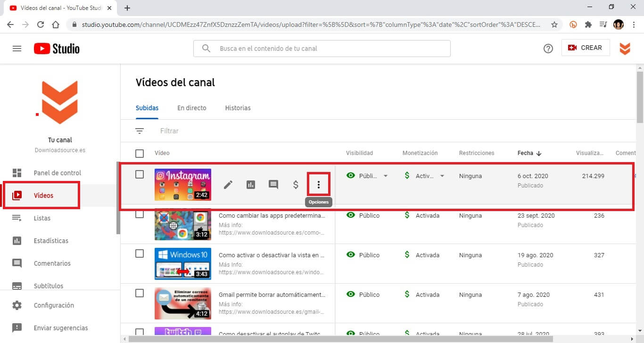
Task: Click the search field 'Busca en el contenido de tu canal'
Action: coord(322,49)
